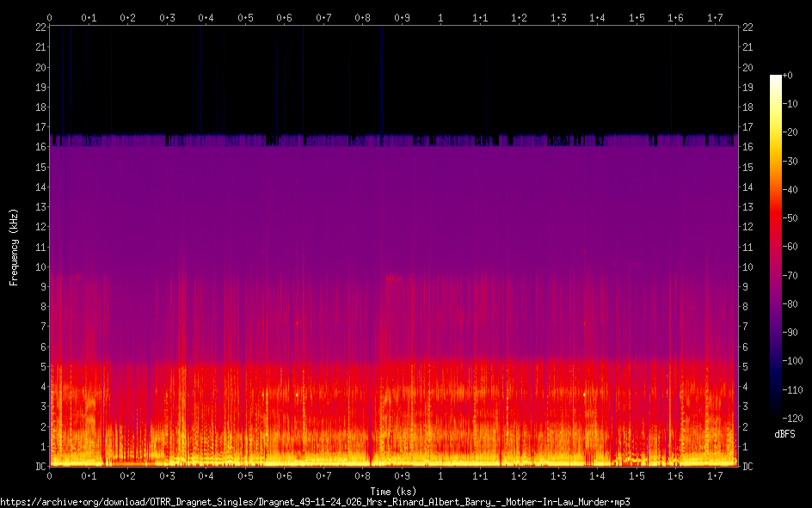Click the 1.5 tick on the top time axis
This screenshot has height=508, width=812.
pos(637,17)
